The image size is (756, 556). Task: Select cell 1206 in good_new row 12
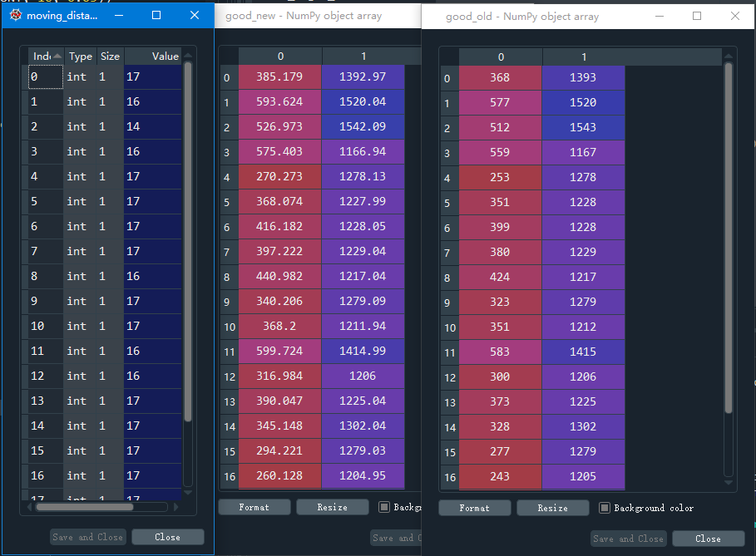363,376
